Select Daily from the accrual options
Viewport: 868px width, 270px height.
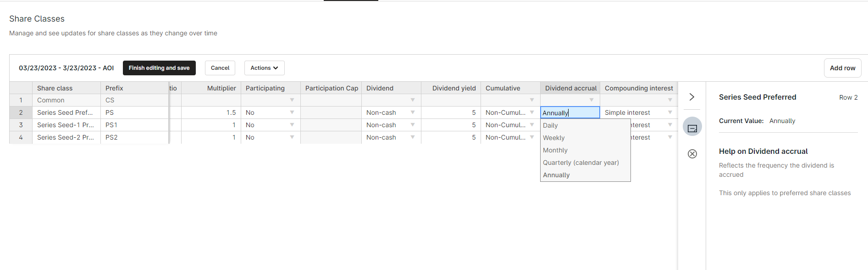pyautogui.click(x=550, y=125)
